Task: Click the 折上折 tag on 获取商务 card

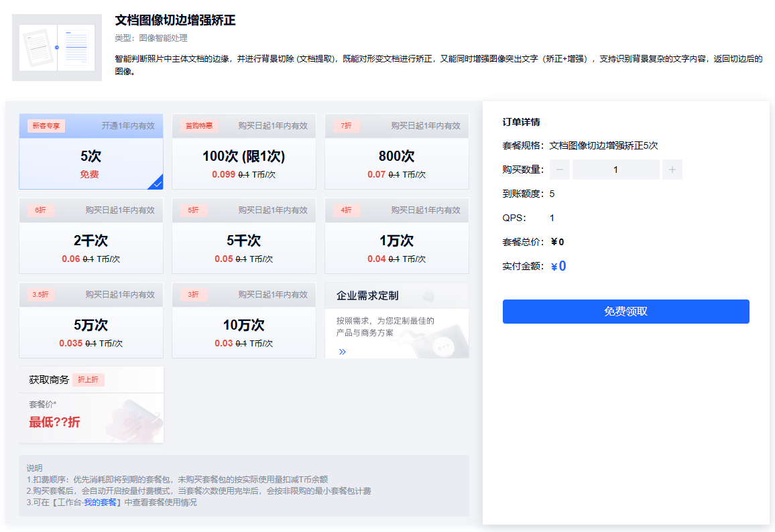Action: pyautogui.click(x=89, y=379)
